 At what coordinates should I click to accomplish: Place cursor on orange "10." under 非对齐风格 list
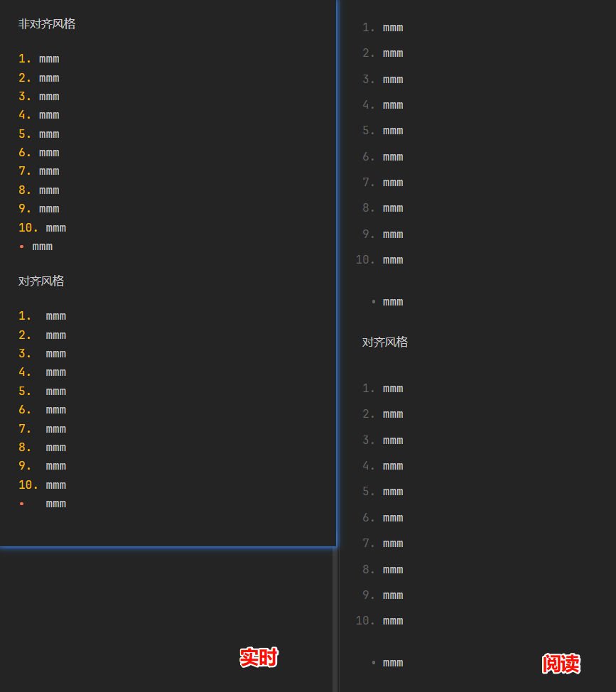tap(28, 228)
